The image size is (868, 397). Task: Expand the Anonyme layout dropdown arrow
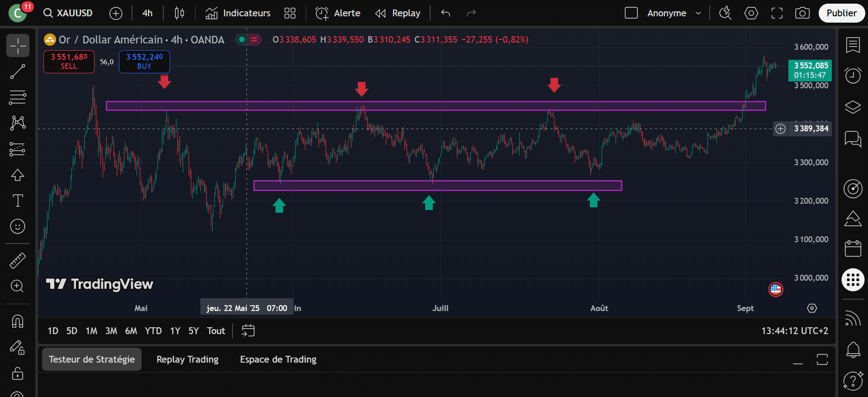click(698, 13)
